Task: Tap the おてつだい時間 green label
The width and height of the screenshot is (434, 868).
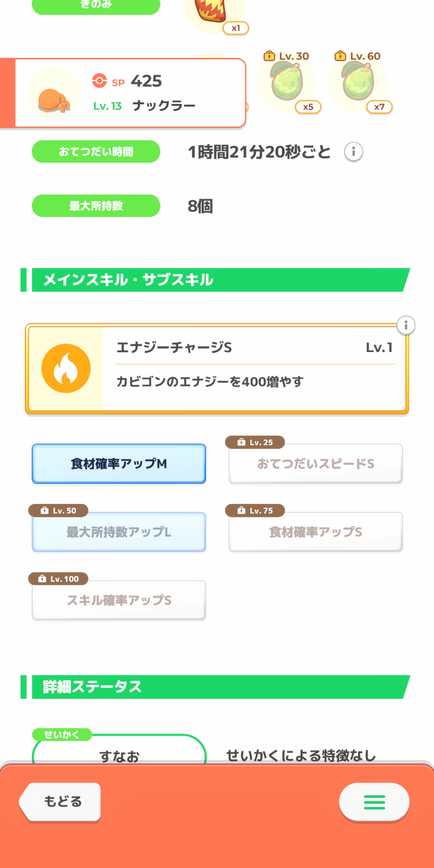Action: tap(96, 151)
